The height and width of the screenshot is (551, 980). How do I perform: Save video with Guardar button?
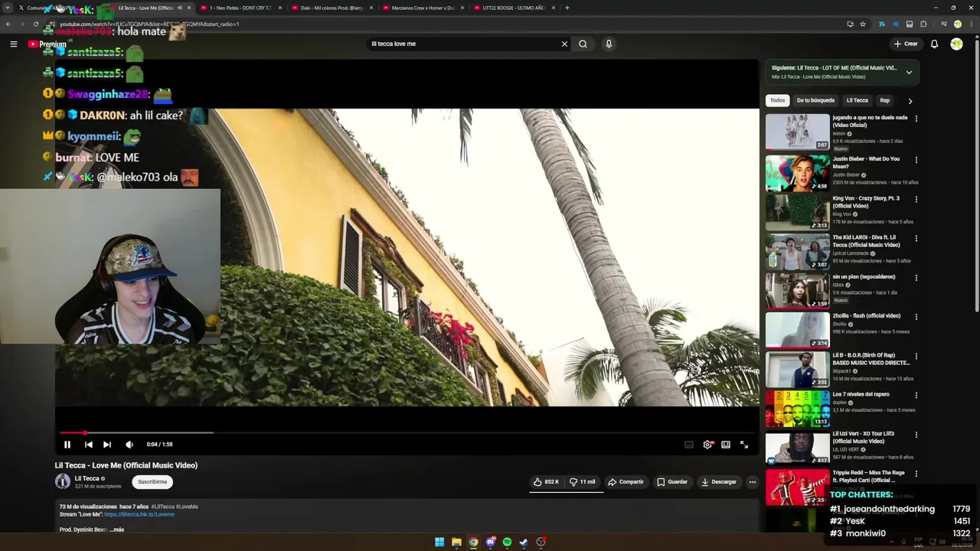tap(672, 481)
